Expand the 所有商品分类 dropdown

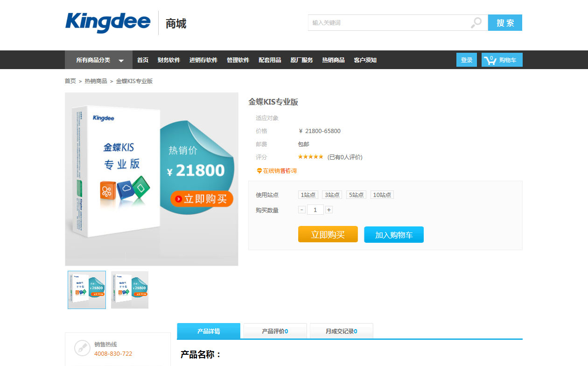98,60
